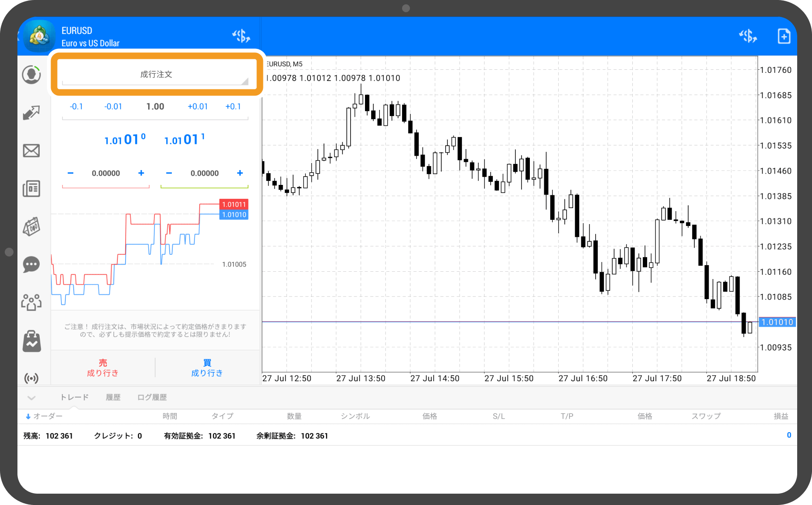Tap the EURUSD symbol title in header
Image resolution: width=812 pixels, height=505 pixels.
click(77, 31)
